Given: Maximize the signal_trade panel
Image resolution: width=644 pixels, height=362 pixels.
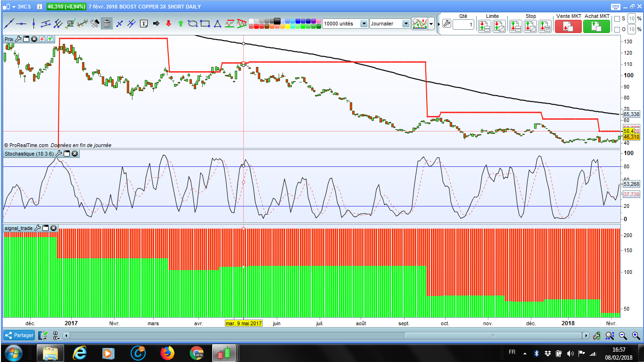Looking at the screenshot, I should [46, 228].
